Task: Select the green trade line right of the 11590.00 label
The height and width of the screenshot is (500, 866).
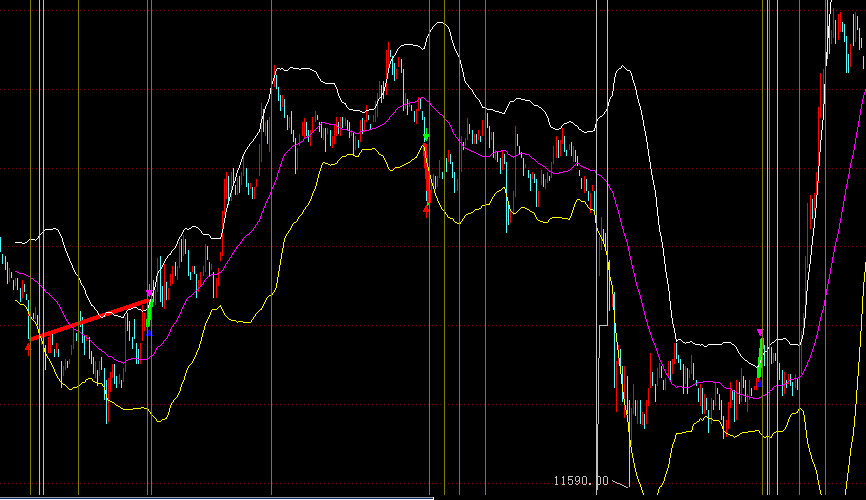Action: 761,358
